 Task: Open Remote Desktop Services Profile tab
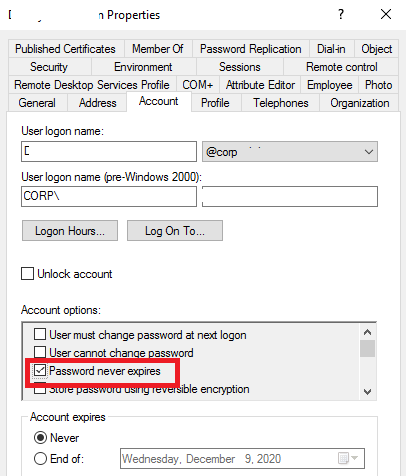click(x=92, y=85)
